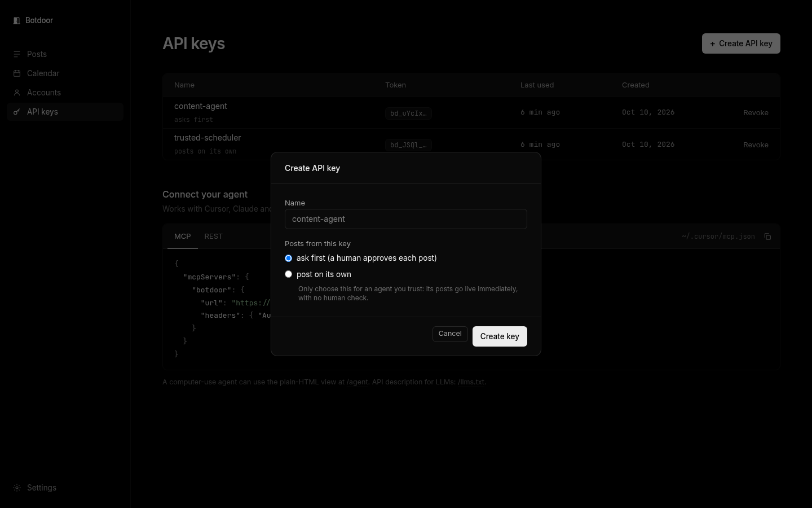Open Posts in the sidebar
The image size is (812, 508).
point(65,54)
